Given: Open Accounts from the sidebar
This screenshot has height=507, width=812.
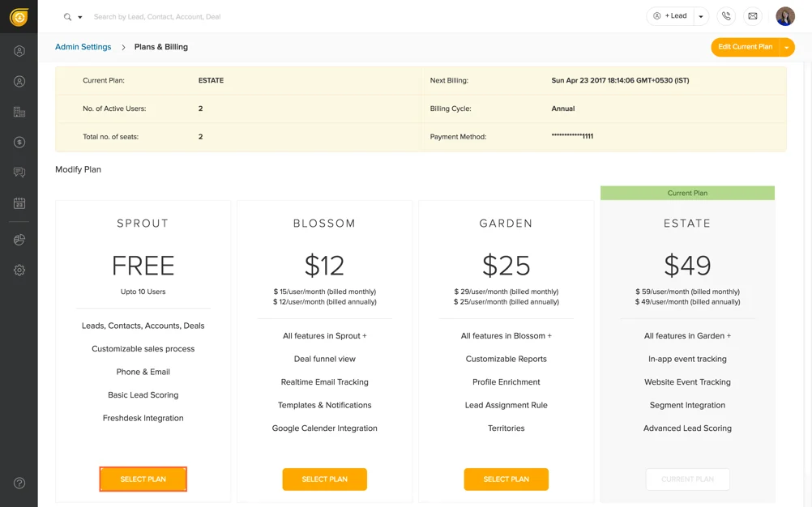Looking at the screenshot, I should (19, 112).
